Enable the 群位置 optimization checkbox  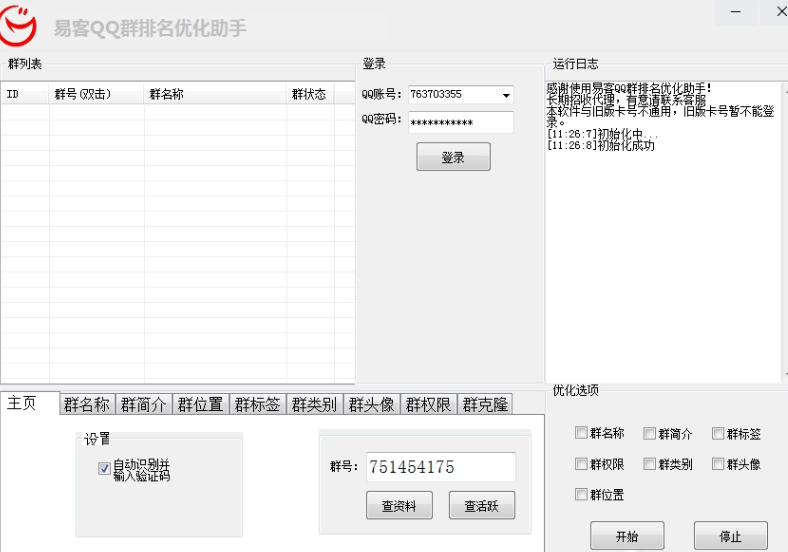click(581, 494)
